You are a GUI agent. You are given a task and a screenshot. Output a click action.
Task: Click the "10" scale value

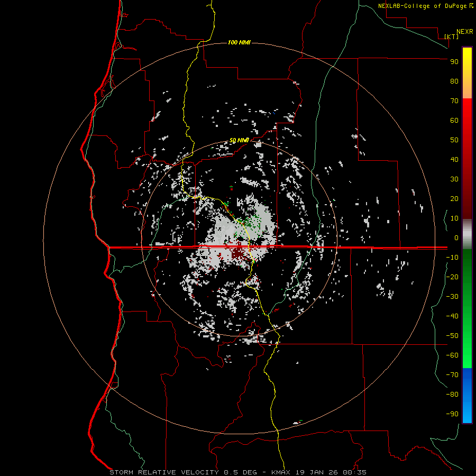coord(454,218)
